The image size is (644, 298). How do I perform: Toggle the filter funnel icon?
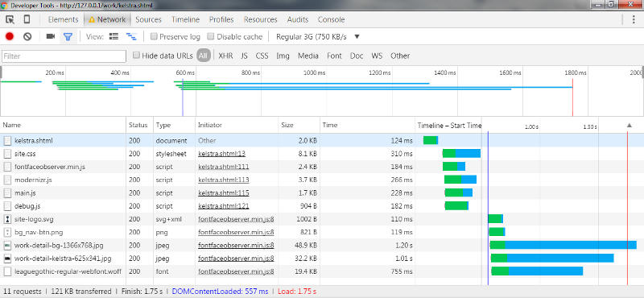tap(68, 36)
